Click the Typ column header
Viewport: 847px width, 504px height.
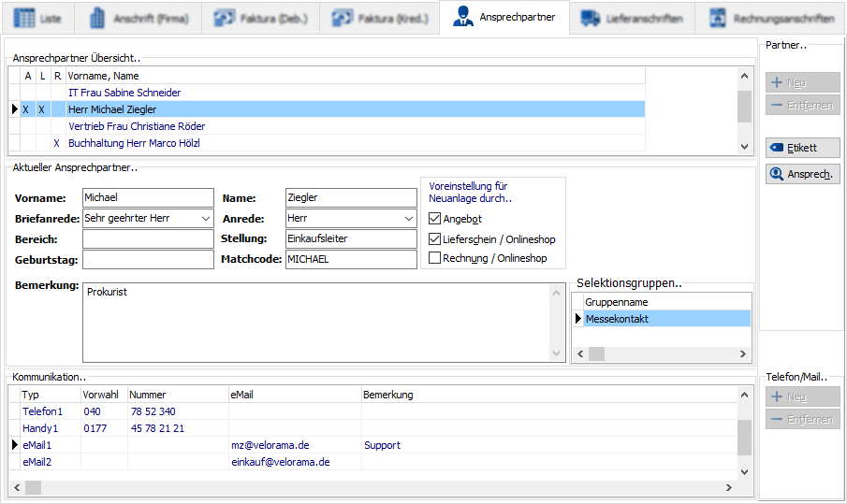(51, 395)
